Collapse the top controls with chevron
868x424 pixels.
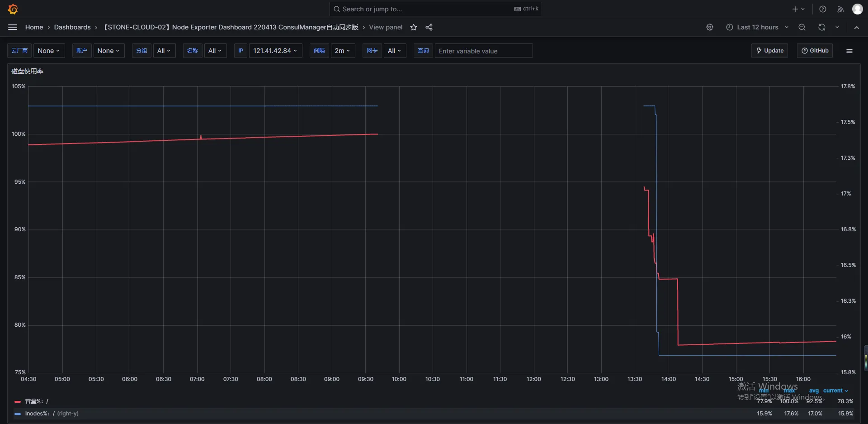(x=856, y=27)
